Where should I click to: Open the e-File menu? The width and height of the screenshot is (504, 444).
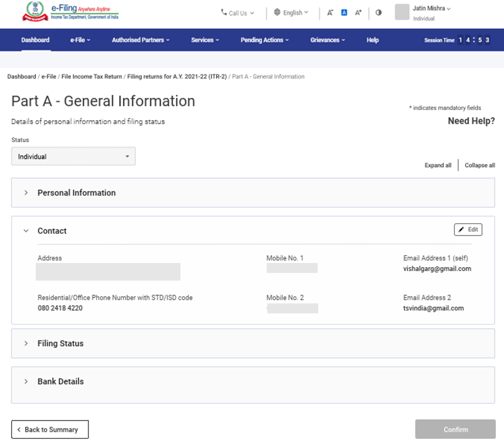point(80,40)
